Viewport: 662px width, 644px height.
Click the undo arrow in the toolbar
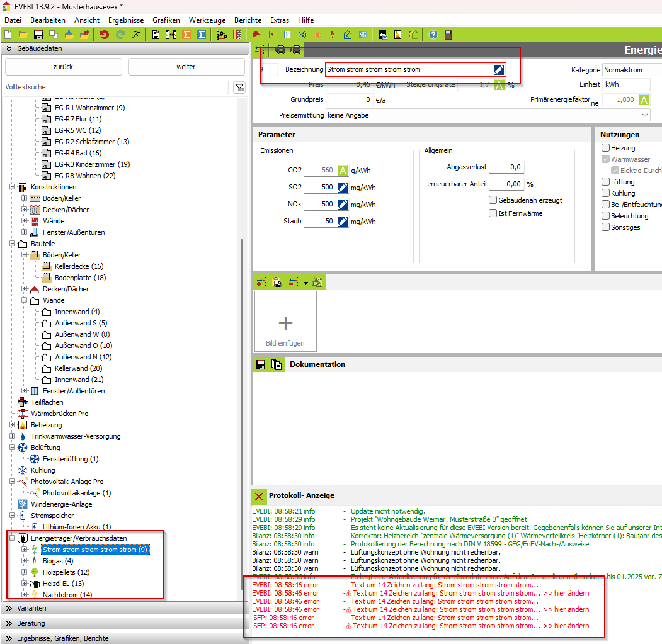(x=105, y=35)
